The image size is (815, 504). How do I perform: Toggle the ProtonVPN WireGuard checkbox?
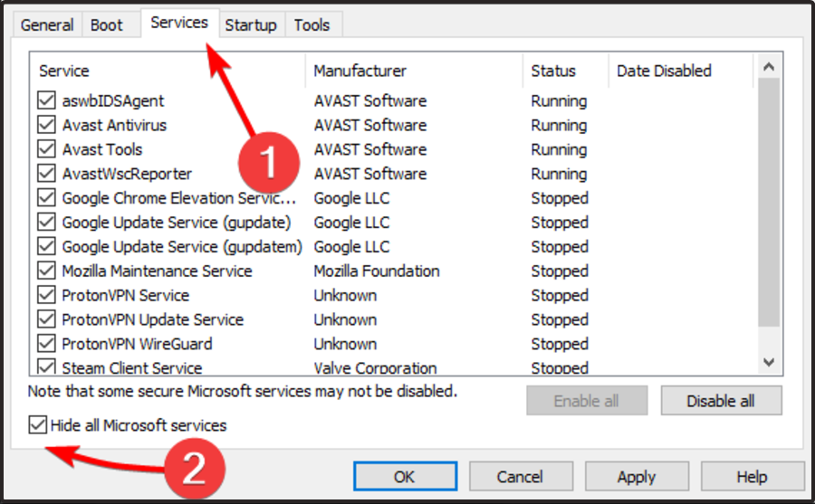[x=46, y=345]
